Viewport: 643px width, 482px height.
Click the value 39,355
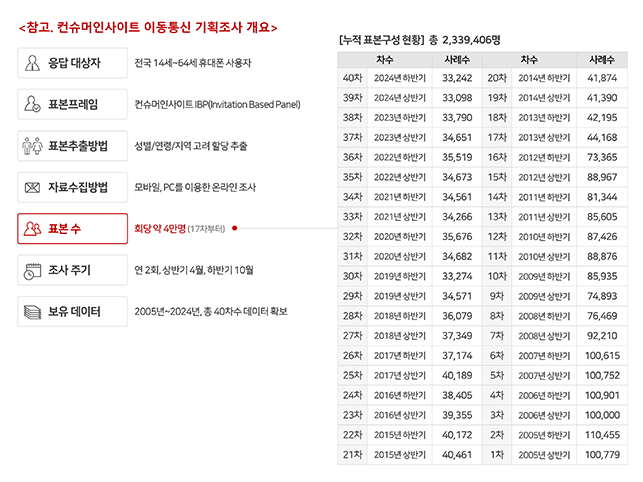tap(457, 415)
